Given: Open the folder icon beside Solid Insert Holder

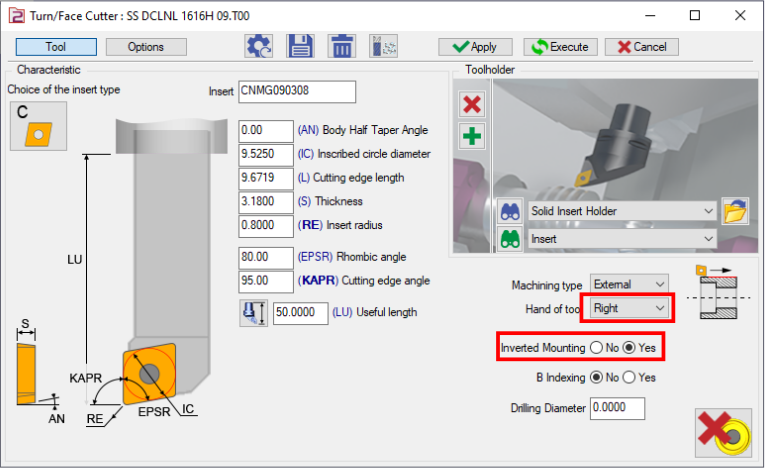Looking at the screenshot, I should point(736,211).
